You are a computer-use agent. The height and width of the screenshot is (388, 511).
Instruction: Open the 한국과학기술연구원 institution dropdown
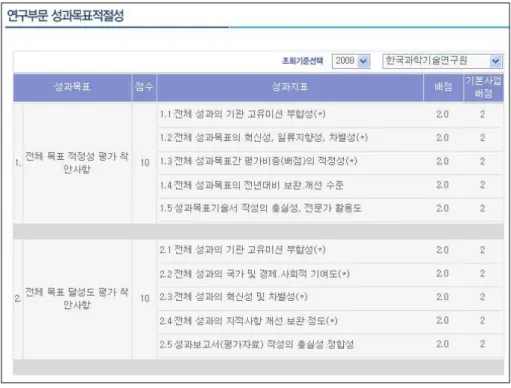click(x=442, y=61)
